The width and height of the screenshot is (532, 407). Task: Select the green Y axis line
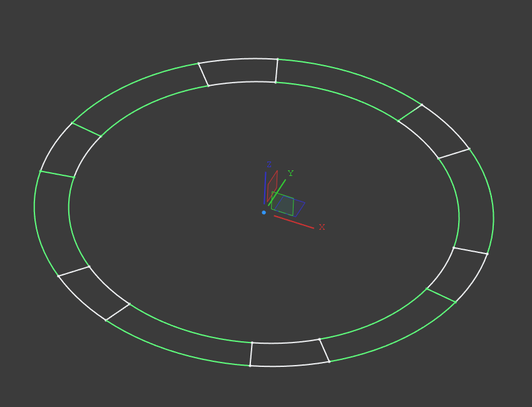tap(277, 192)
